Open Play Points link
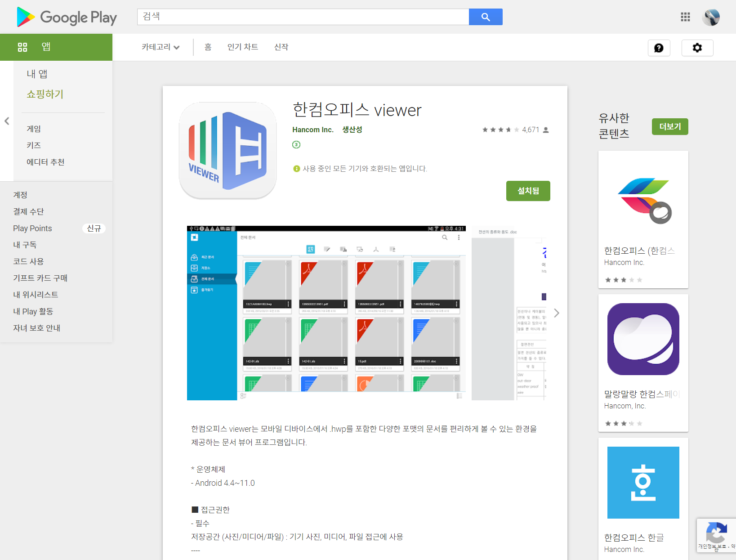Viewport: 736px width, 560px height. point(32,228)
